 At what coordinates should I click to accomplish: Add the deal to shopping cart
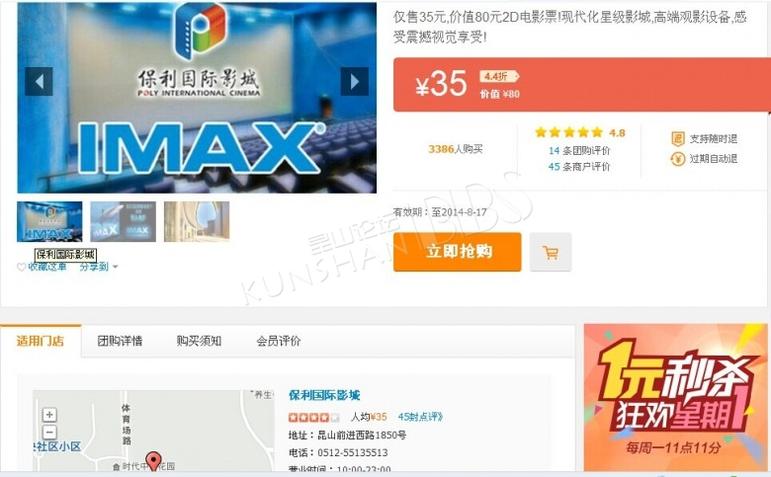tap(551, 252)
